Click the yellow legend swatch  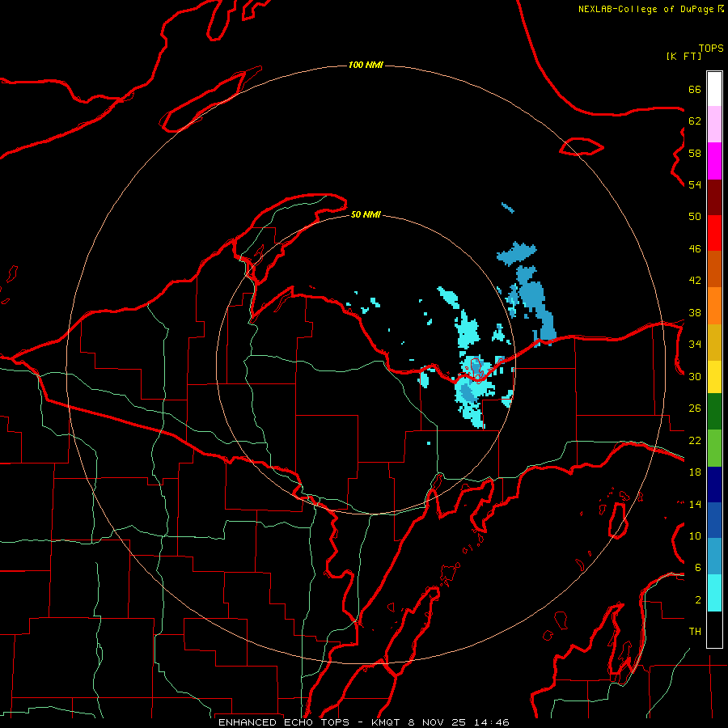[714, 377]
